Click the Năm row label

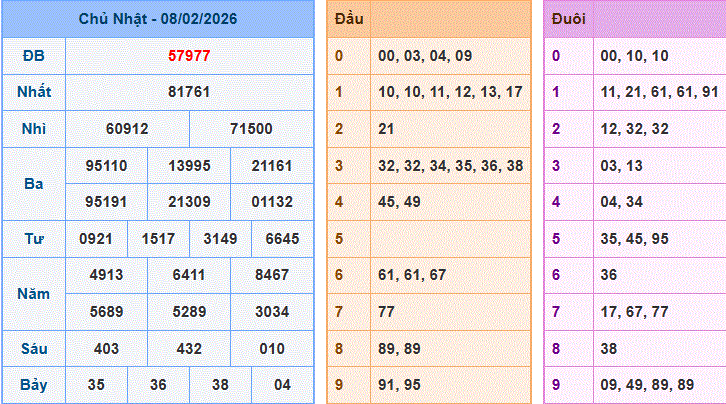coord(34,294)
